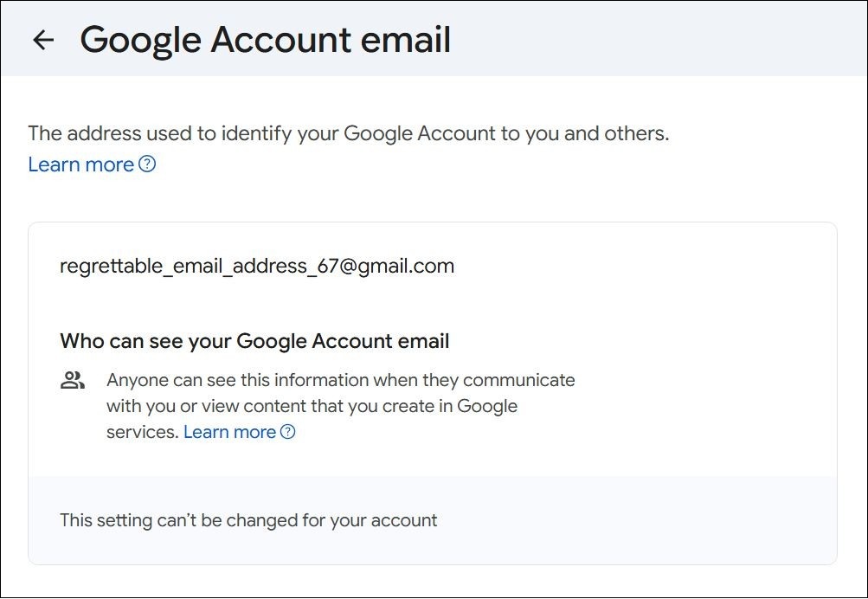This screenshot has width=868, height=599.
Task: Click the word "Google" in the page title
Action: coord(140,40)
